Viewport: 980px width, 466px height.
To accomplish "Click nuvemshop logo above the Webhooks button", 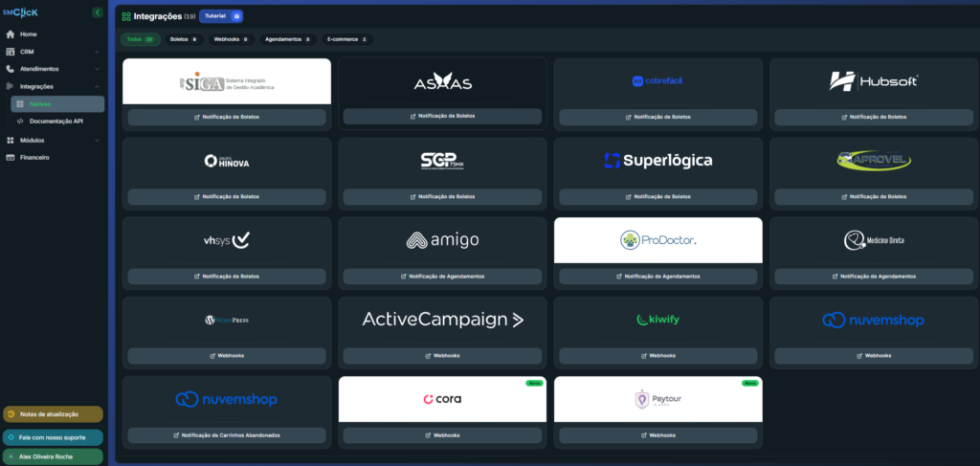I will pyautogui.click(x=874, y=320).
